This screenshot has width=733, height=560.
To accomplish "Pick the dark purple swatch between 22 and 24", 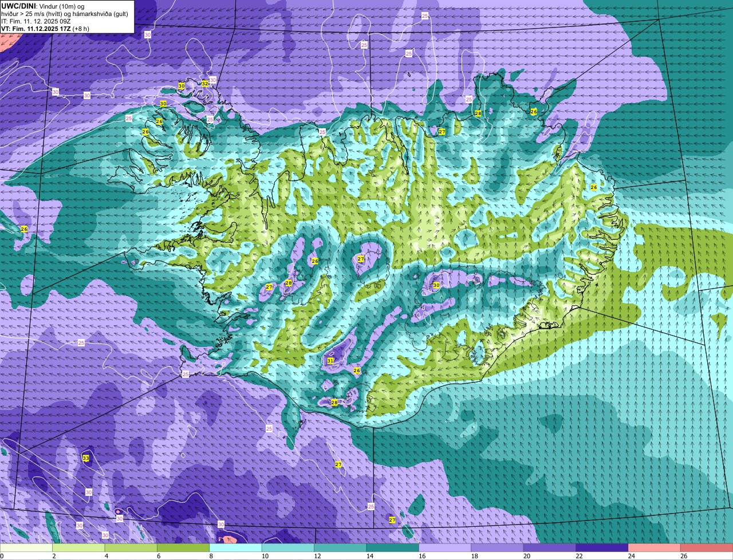I will (602, 548).
